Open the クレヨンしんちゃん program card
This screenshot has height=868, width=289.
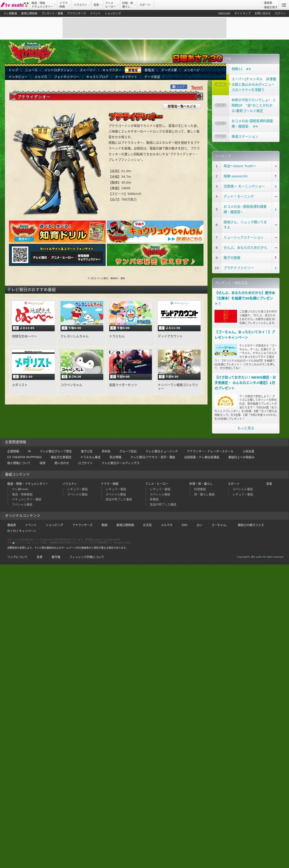tap(82, 322)
